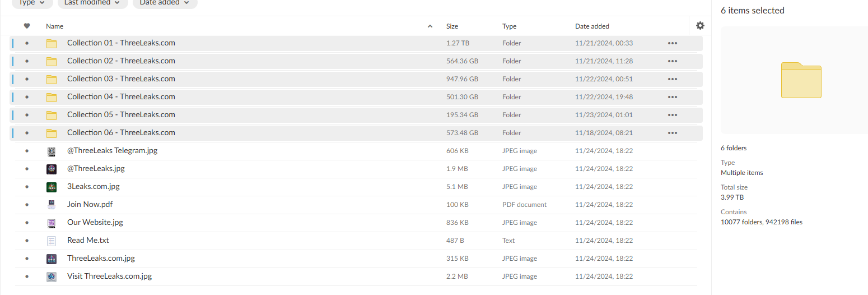Open three-dot menu for Collection 06 folder
Screen dimensions: 868x295
coord(673,133)
